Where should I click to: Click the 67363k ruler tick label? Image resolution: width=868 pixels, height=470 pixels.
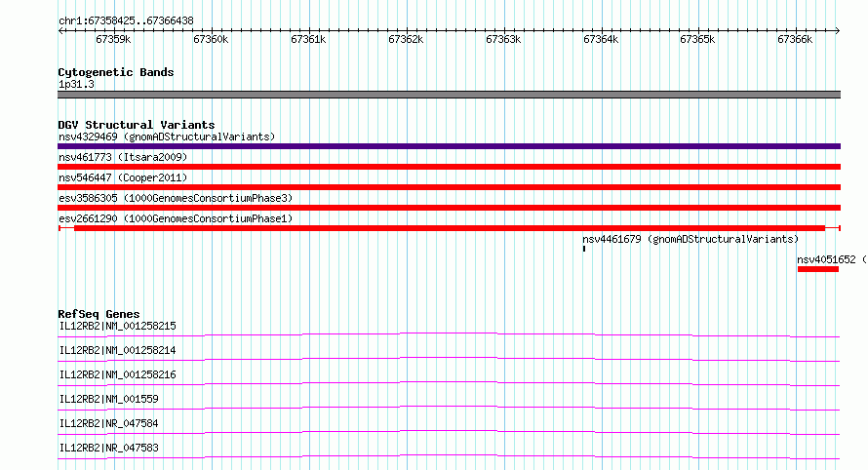pos(503,39)
